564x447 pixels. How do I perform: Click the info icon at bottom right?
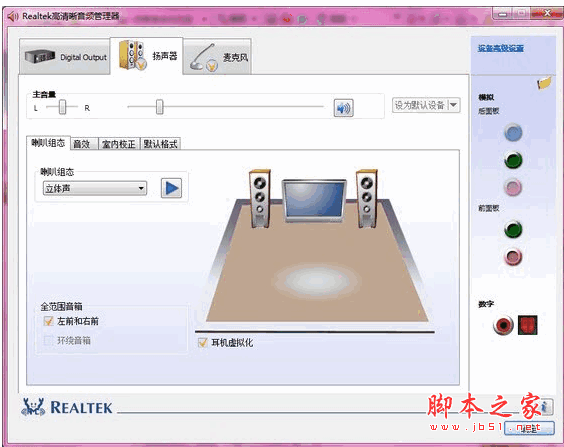click(546, 407)
